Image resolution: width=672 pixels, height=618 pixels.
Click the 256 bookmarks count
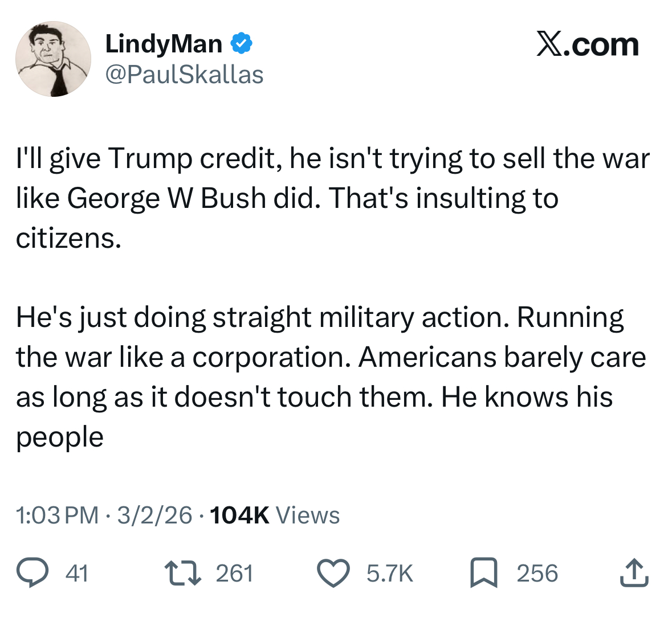click(537, 573)
